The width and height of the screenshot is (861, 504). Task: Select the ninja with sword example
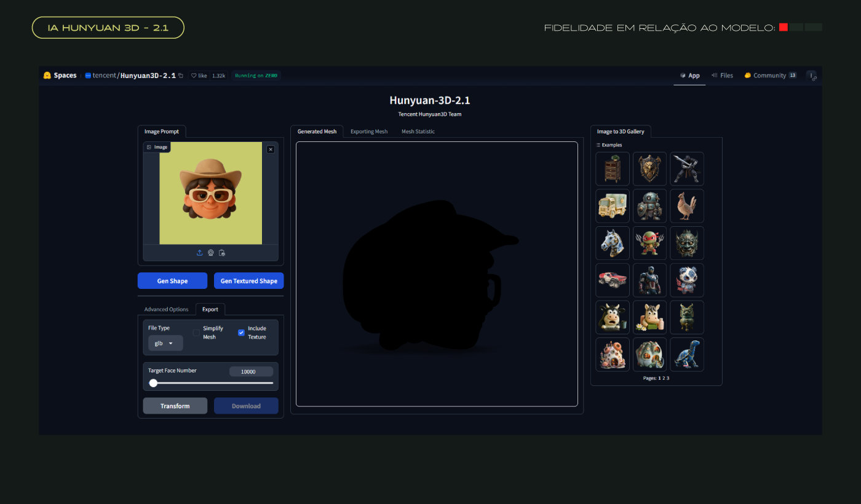click(687, 169)
